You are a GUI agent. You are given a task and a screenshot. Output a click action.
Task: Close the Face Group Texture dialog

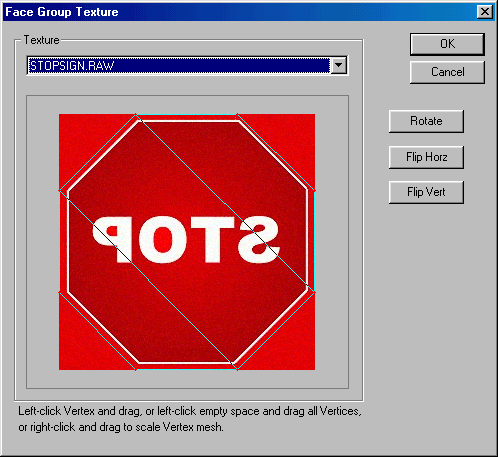485,12
